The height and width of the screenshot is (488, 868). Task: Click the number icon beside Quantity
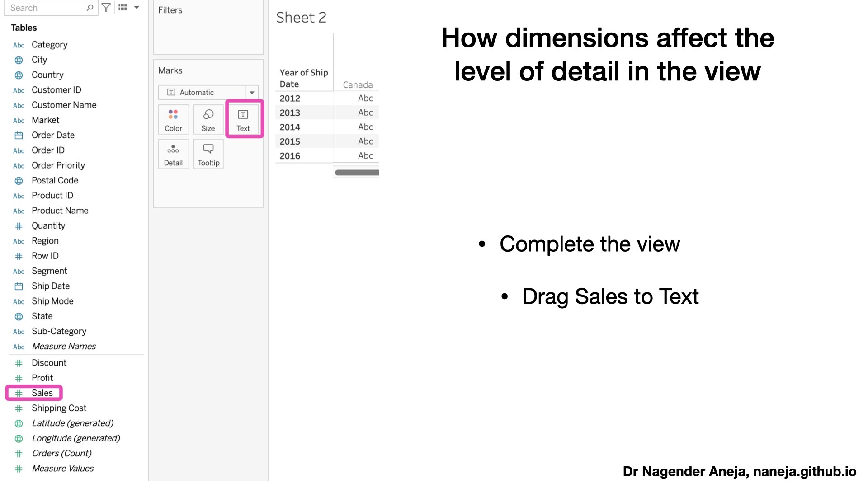pos(19,226)
